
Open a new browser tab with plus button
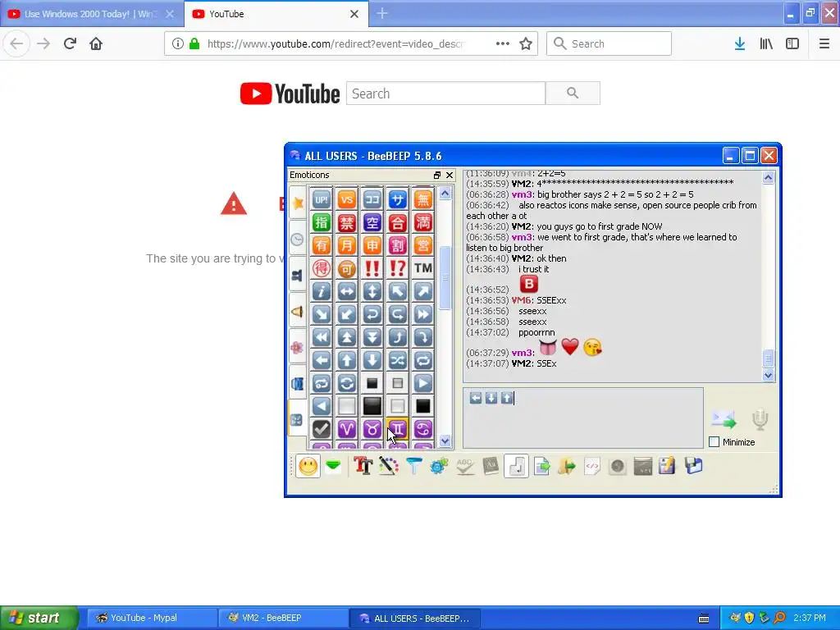tap(382, 13)
